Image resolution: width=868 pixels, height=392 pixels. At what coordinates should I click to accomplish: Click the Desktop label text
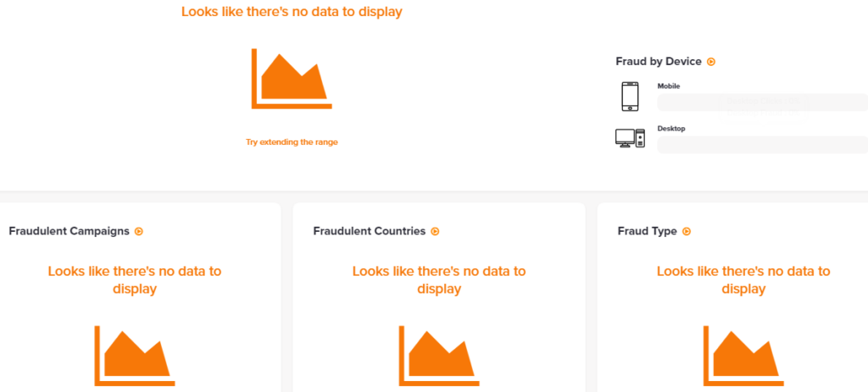[x=671, y=129]
